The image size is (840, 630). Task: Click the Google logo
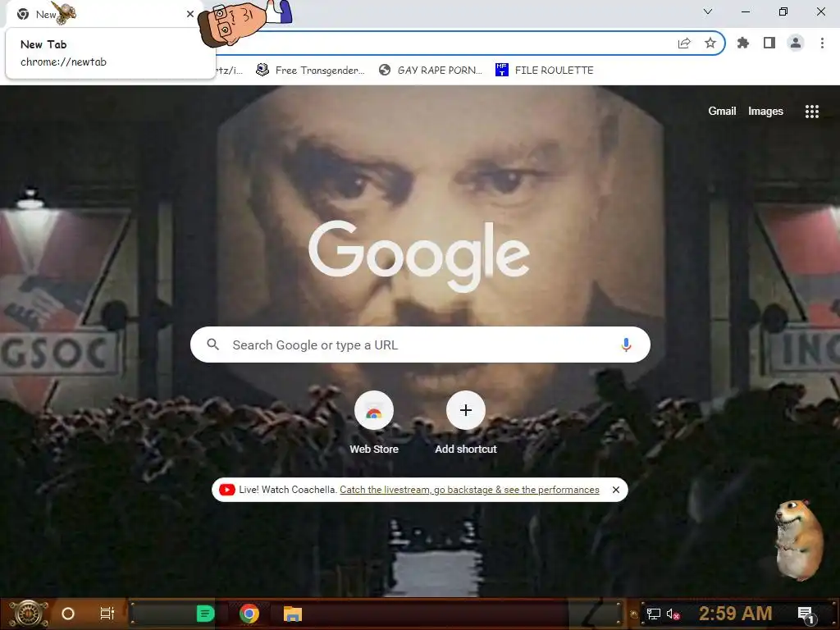click(419, 256)
